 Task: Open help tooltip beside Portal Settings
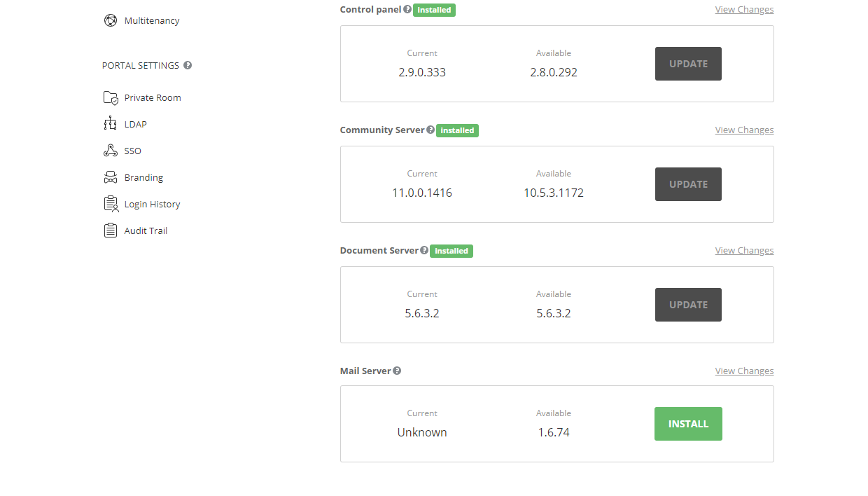(188, 65)
